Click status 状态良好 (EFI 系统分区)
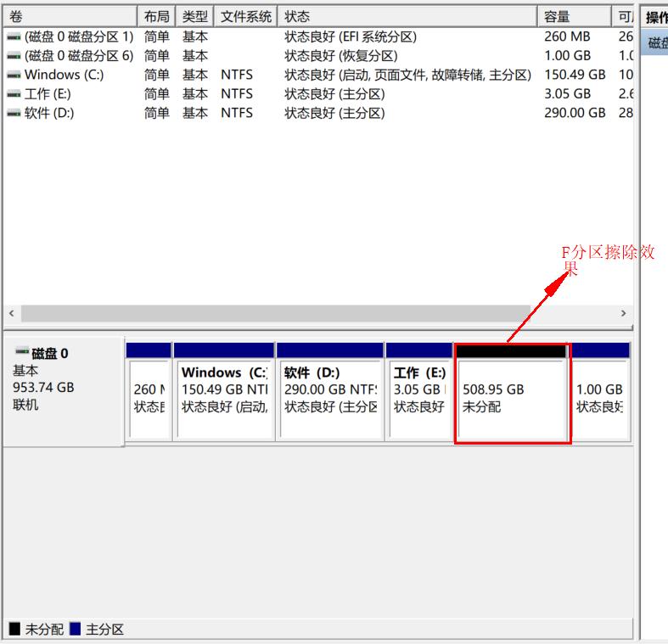Image resolution: width=668 pixels, height=644 pixels. [x=351, y=37]
